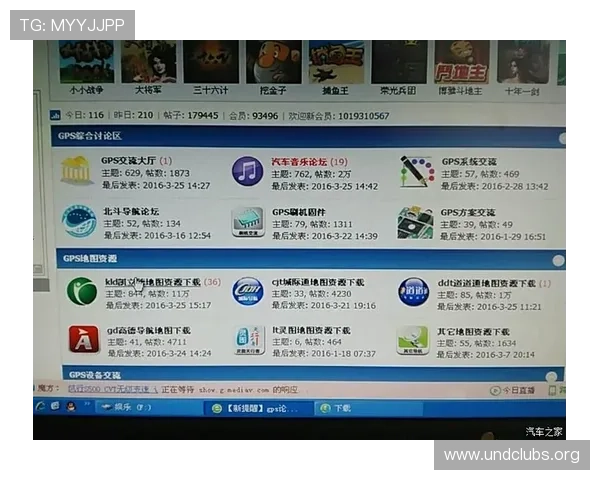The image size is (600, 480).
Task: Open GPS交流大厅 forum icon
Action: pos(76,170)
